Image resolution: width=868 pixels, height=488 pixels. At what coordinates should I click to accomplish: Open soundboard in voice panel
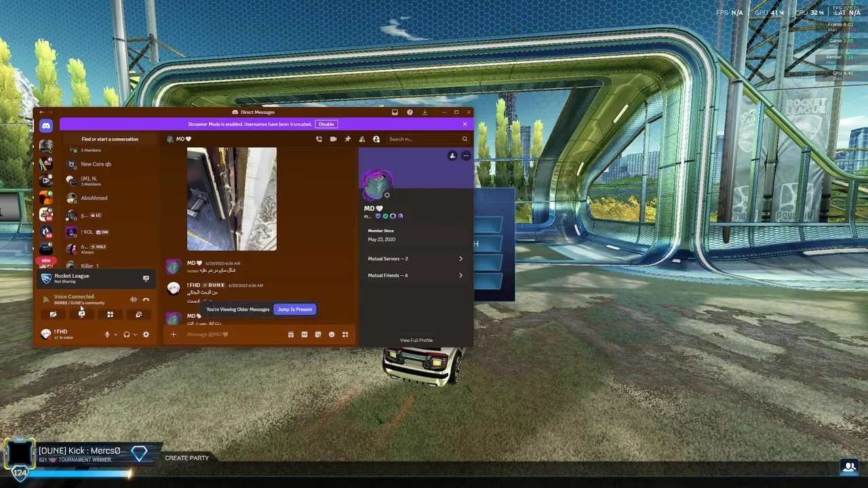138,314
